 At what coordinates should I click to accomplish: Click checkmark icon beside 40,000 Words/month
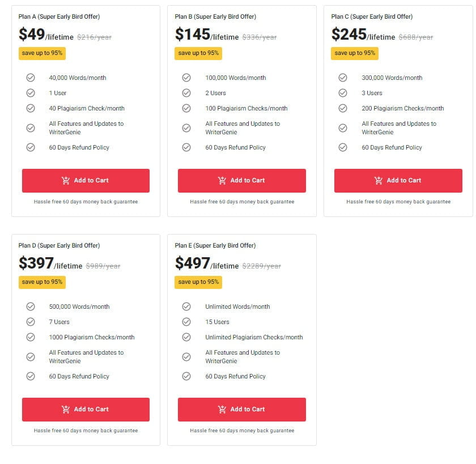click(31, 78)
